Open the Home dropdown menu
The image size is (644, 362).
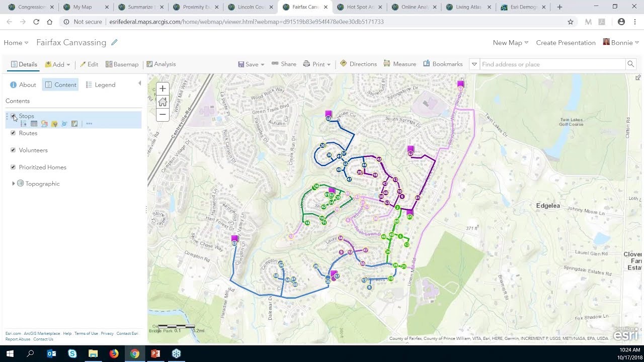(16, 43)
